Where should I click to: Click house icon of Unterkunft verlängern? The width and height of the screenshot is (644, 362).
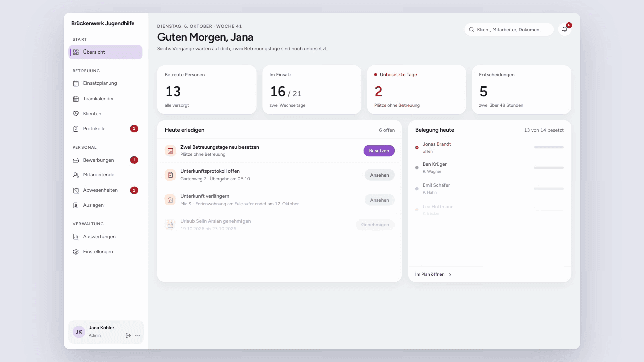170,200
